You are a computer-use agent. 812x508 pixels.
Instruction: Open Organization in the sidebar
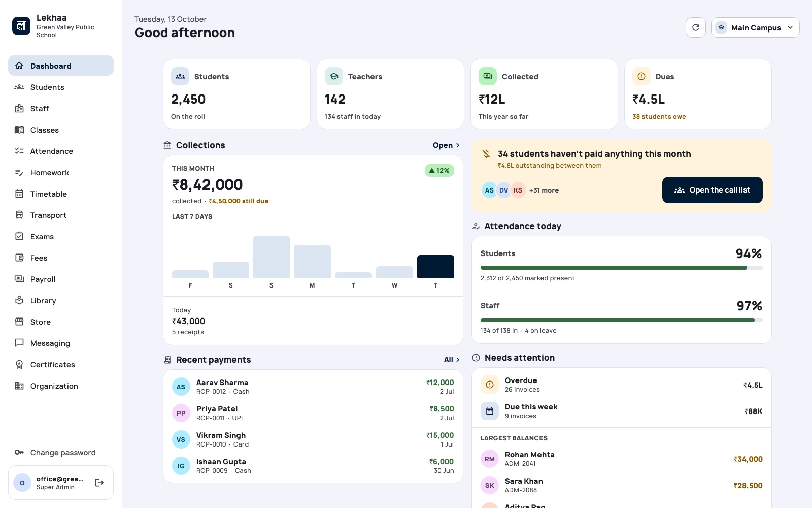point(61,386)
